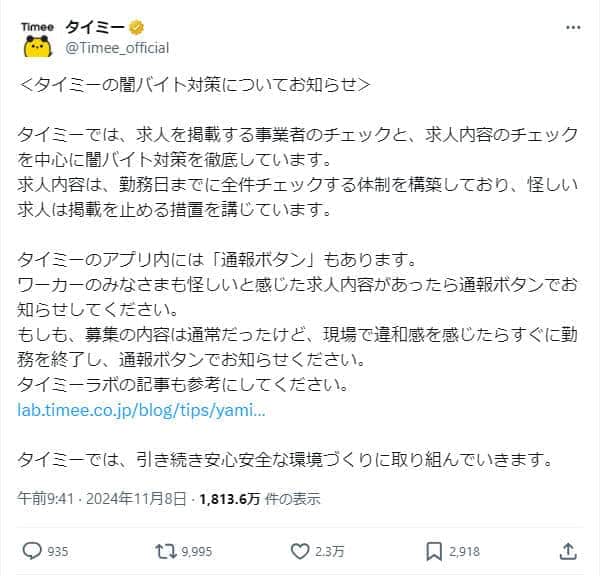Like the post with the heart icon
Image resolution: width=600 pixels, height=576 pixels.
(x=299, y=550)
